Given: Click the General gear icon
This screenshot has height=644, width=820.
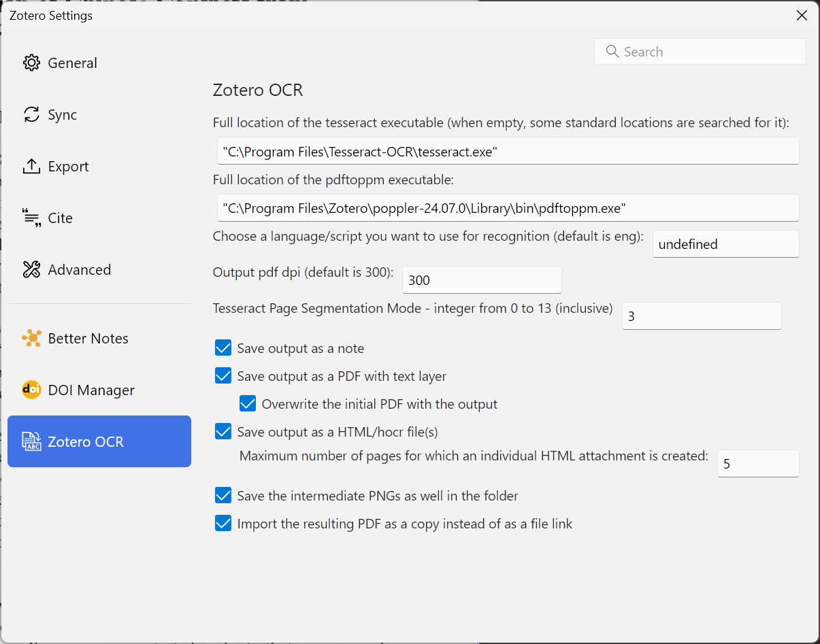Looking at the screenshot, I should pos(31,63).
